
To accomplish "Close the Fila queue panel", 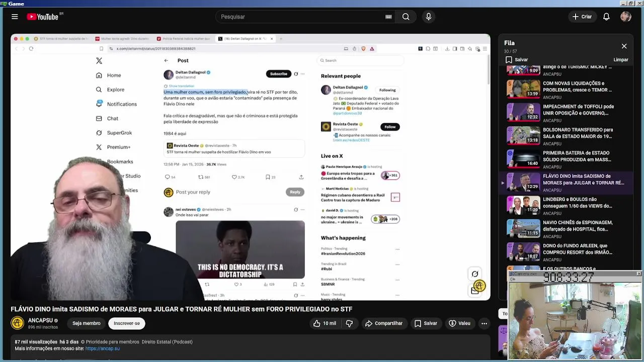I will [624, 46].
